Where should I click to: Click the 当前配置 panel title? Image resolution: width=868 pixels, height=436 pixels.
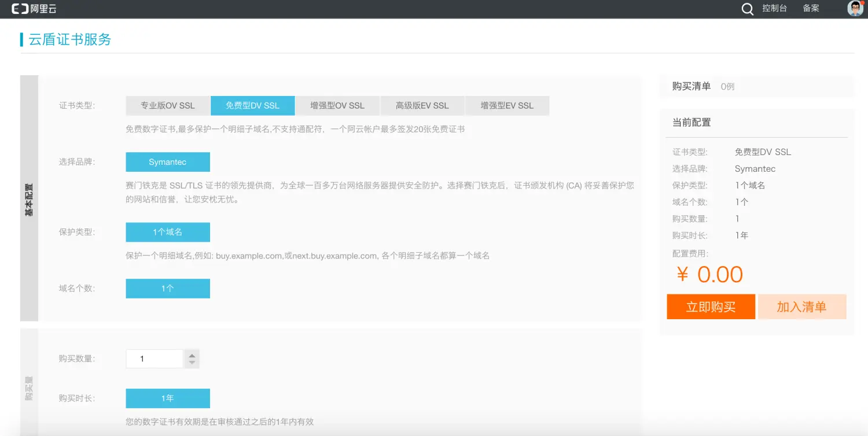point(692,123)
